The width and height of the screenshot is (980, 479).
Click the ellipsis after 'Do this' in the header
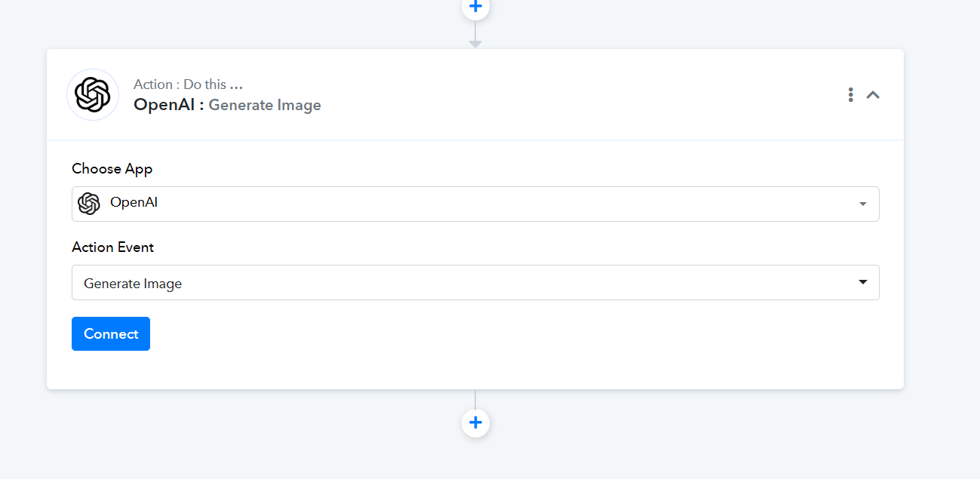[x=236, y=86]
